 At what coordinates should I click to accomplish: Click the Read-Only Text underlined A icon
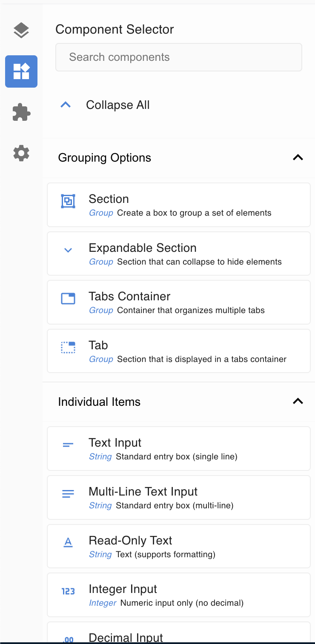coord(68,542)
